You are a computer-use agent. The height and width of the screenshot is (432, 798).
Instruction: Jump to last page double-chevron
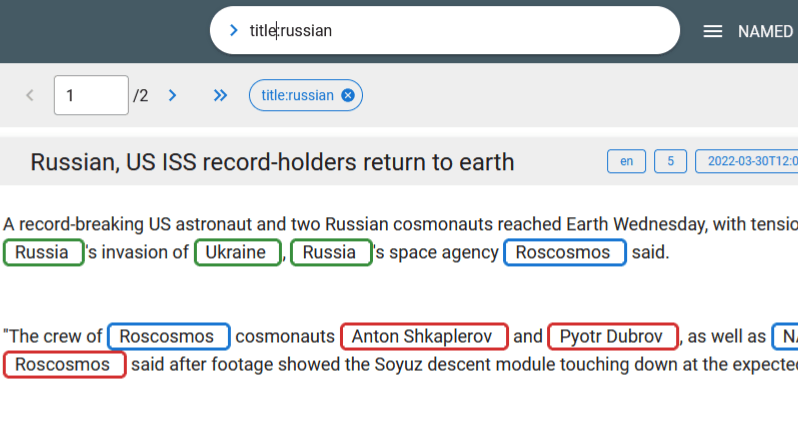tap(220, 96)
